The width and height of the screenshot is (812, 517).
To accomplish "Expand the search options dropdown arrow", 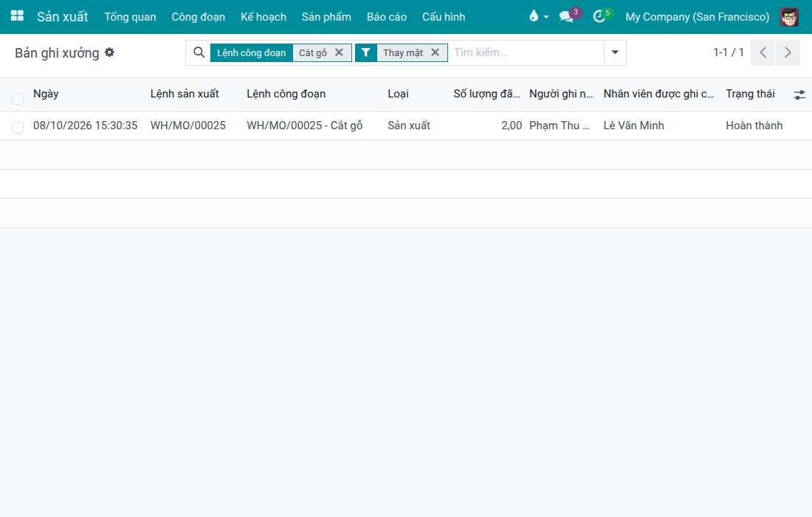I will (x=615, y=52).
